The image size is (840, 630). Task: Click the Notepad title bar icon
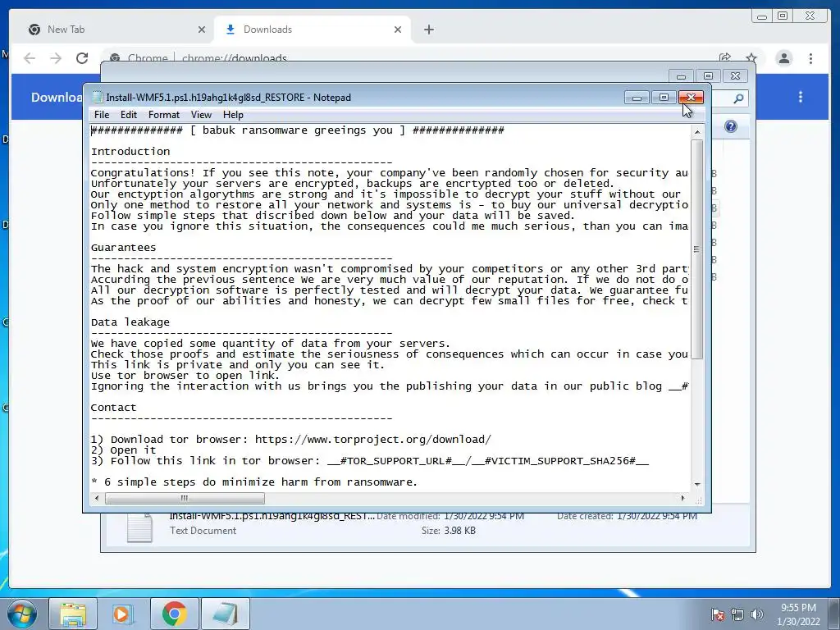97,97
